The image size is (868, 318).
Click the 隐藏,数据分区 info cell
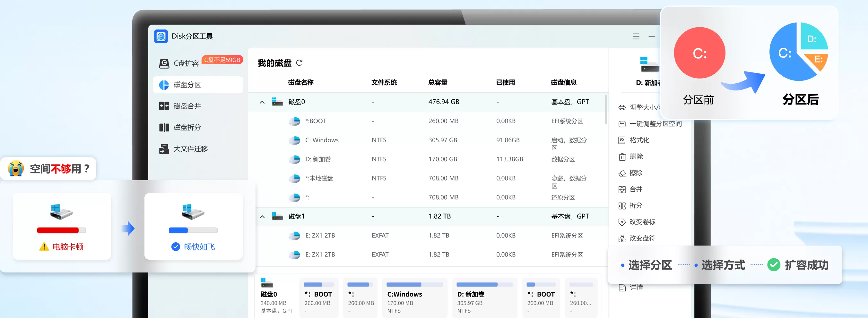pyautogui.click(x=569, y=182)
